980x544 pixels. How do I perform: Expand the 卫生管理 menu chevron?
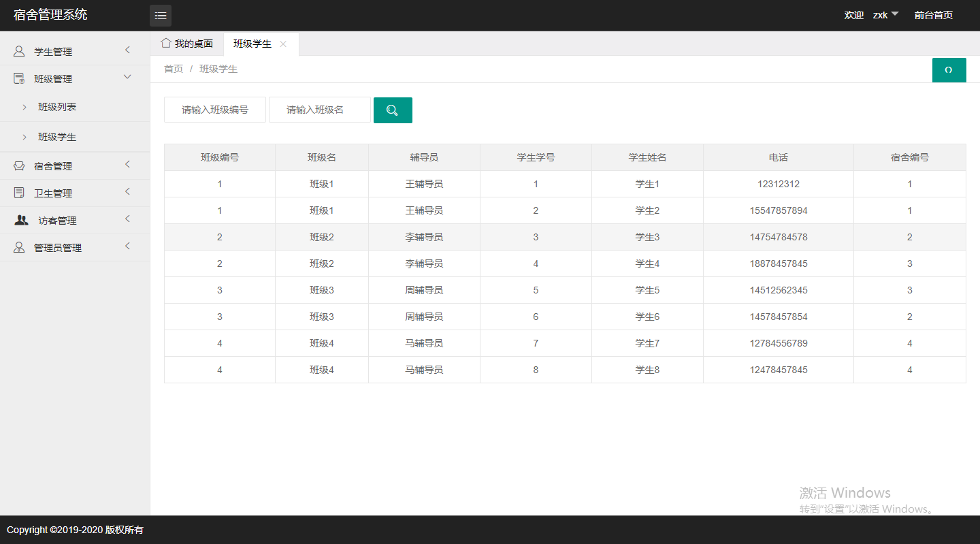click(127, 191)
